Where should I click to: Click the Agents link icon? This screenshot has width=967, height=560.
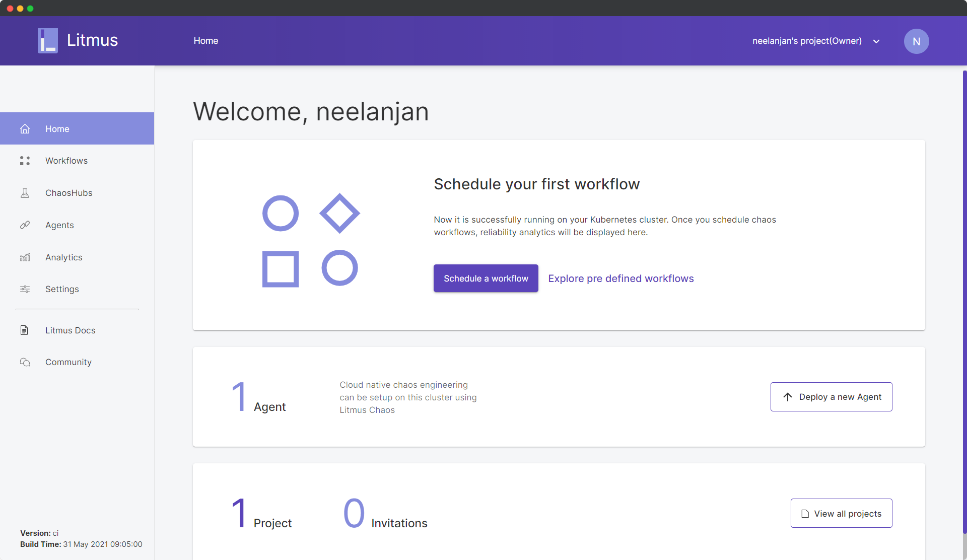click(25, 225)
